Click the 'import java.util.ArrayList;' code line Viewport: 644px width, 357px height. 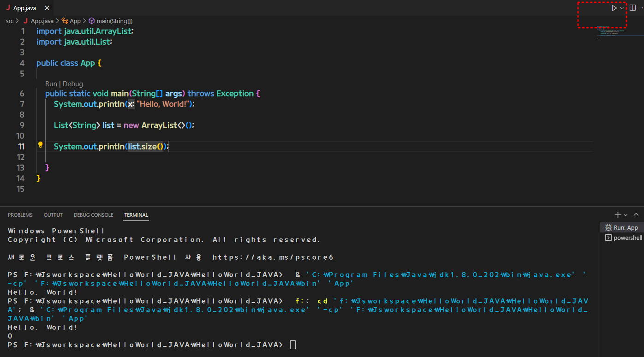[85, 31]
